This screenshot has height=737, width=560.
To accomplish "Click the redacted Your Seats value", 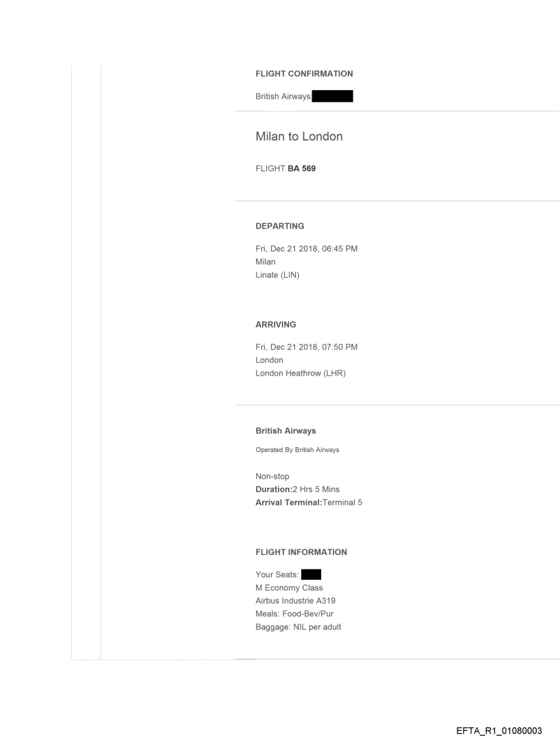I will point(312,575).
